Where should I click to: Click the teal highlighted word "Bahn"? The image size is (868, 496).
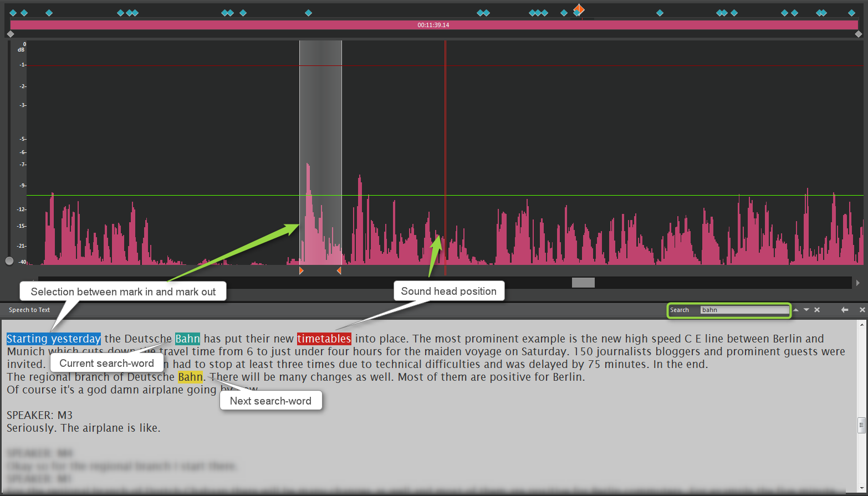pos(187,339)
